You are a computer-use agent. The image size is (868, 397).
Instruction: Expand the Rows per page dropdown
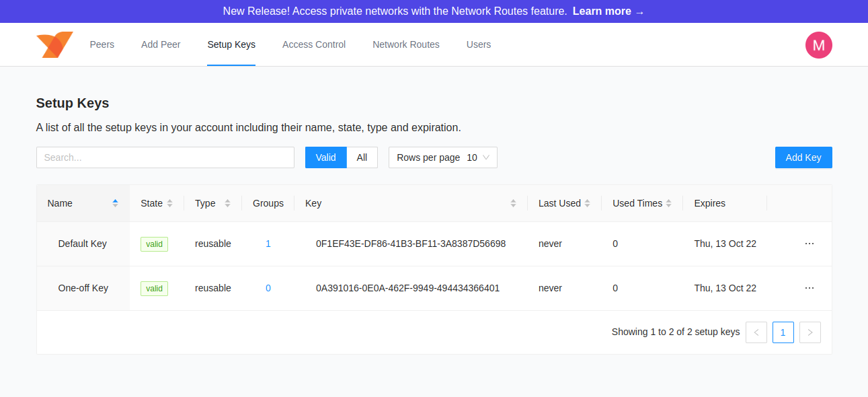coord(442,157)
